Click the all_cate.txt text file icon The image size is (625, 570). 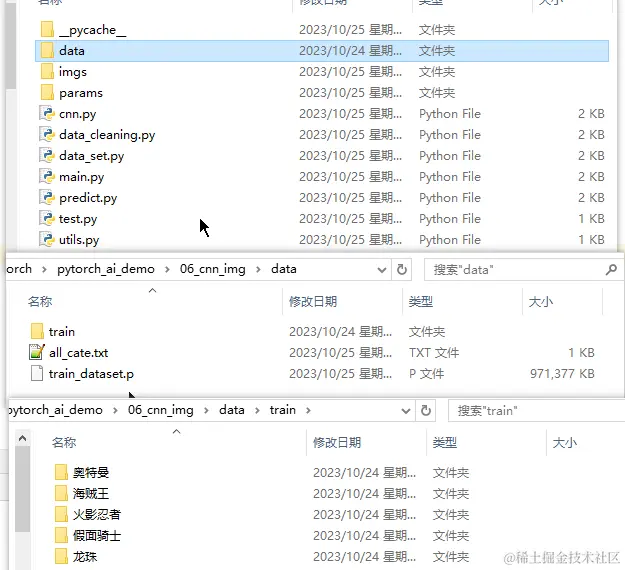(37, 352)
